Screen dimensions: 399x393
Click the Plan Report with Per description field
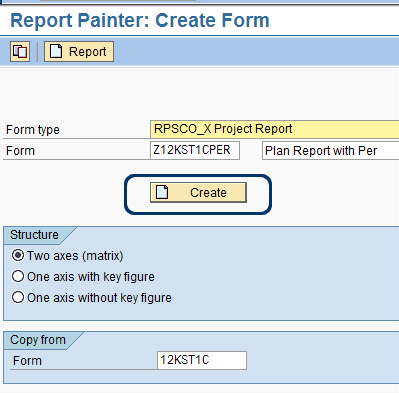[x=331, y=150]
